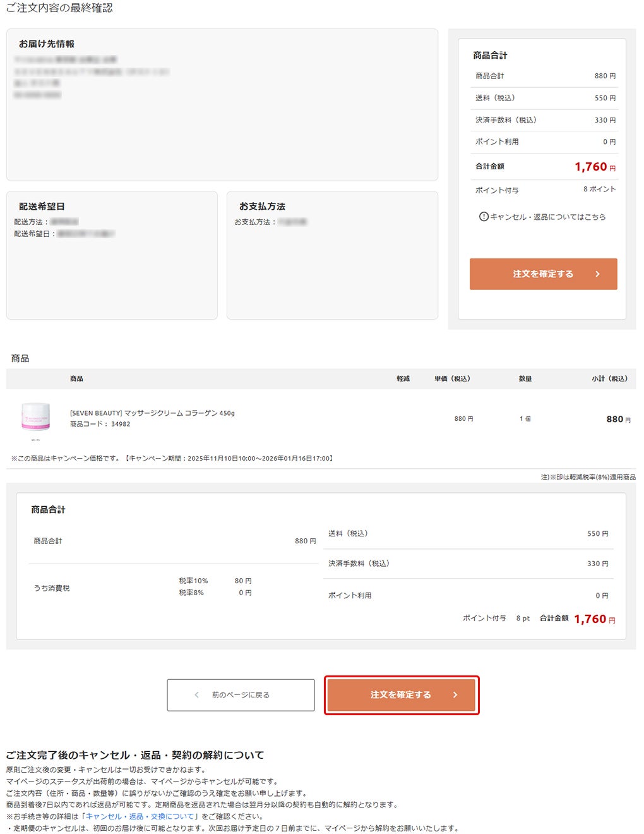Click 注文を確定する in the order summary box
The image size is (644, 834).
tap(543, 274)
